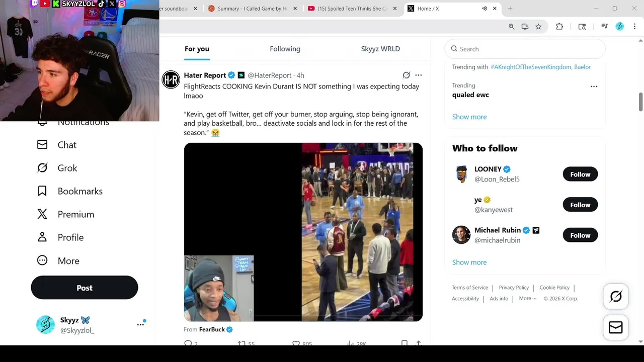The image size is (644, 362).
Task: Open Hater Report profile picture
Action: coord(171,79)
